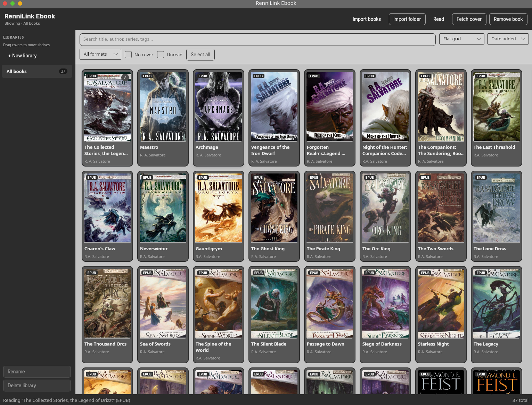Select The Lone Drow cover
532x405 pixels.
pyautogui.click(x=497, y=208)
